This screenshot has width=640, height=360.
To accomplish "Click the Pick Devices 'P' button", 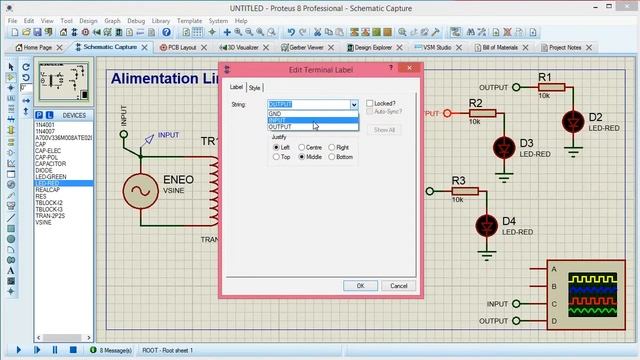I will 39,116.
